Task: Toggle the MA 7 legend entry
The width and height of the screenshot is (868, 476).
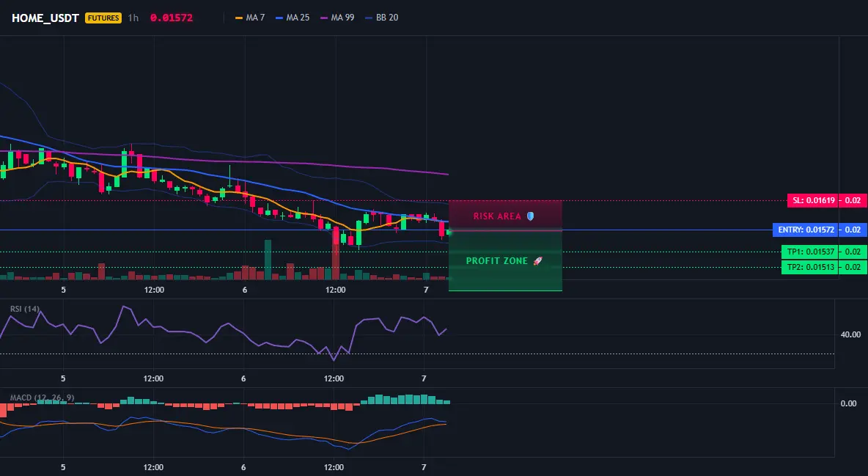Action: tap(250, 18)
